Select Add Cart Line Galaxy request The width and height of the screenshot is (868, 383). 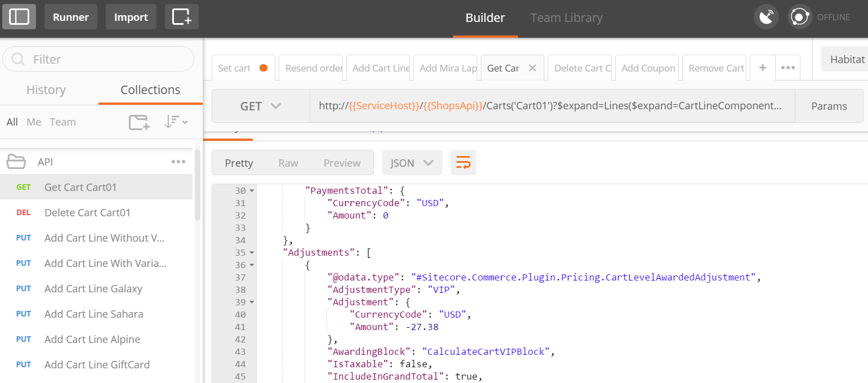96,288
